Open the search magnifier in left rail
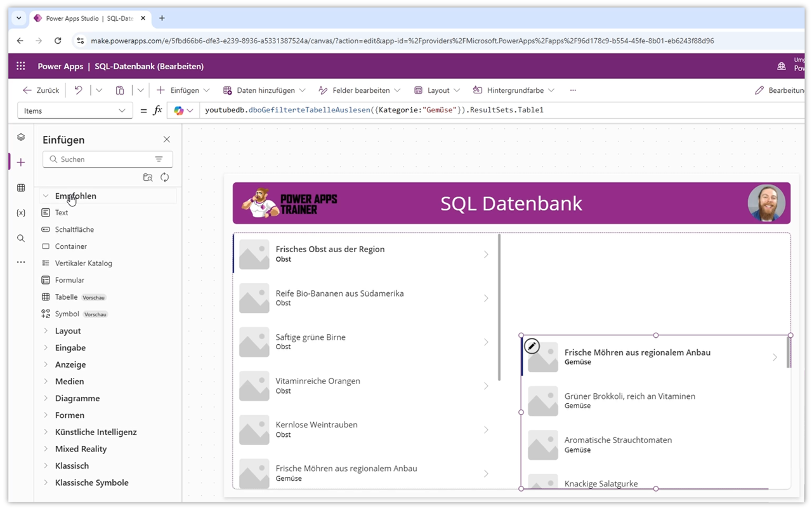 (x=21, y=238)
